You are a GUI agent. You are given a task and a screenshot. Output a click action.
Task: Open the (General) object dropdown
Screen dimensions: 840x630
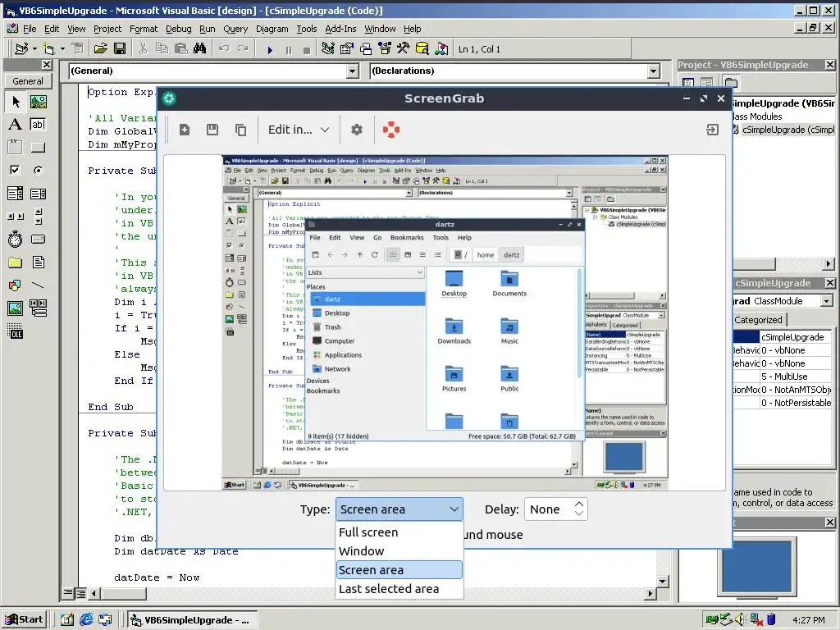point(352,71)
